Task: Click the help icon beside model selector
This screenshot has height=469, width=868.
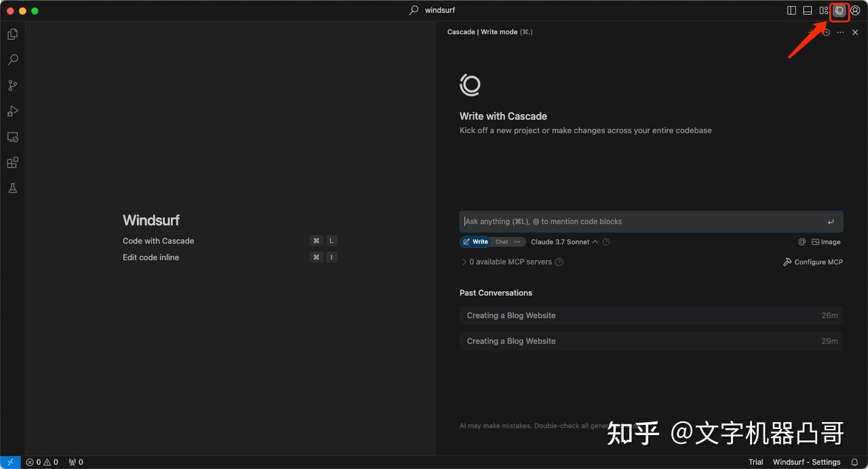Action: coord(606,242)
